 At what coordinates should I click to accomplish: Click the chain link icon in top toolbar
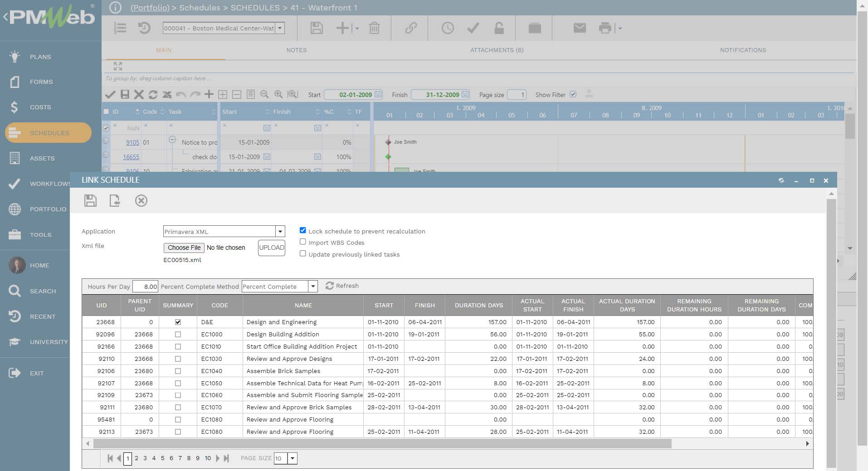point(411,28)
